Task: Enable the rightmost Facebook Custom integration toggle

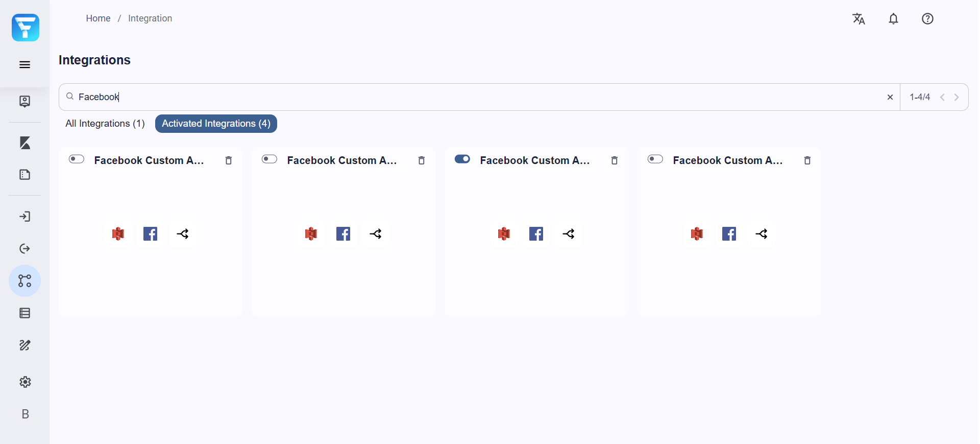Action: point(655,159)
